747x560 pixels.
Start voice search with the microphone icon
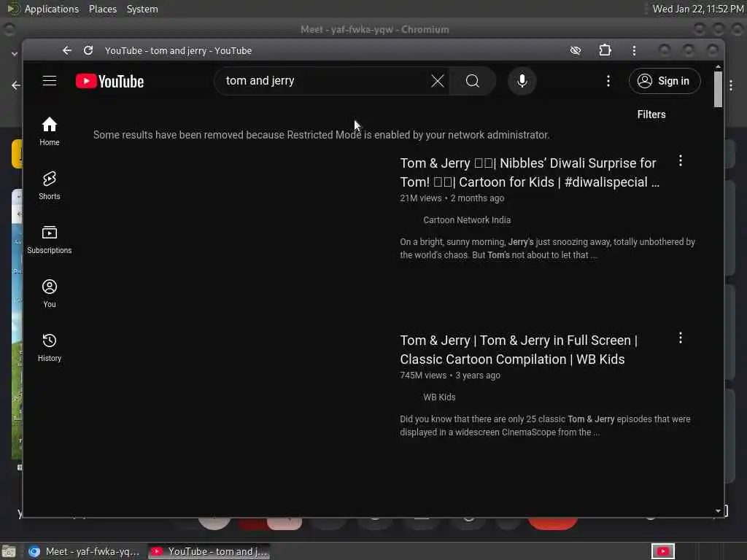click(x=522, y=81)
